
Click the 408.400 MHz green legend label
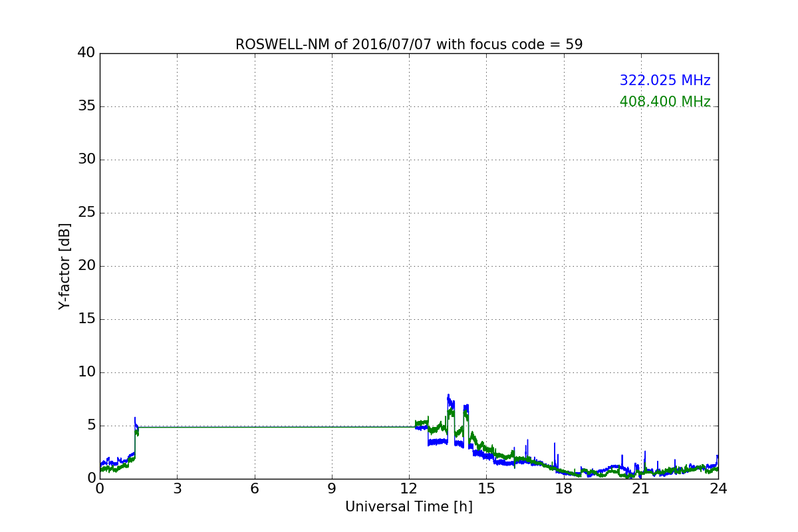[665, 102]
